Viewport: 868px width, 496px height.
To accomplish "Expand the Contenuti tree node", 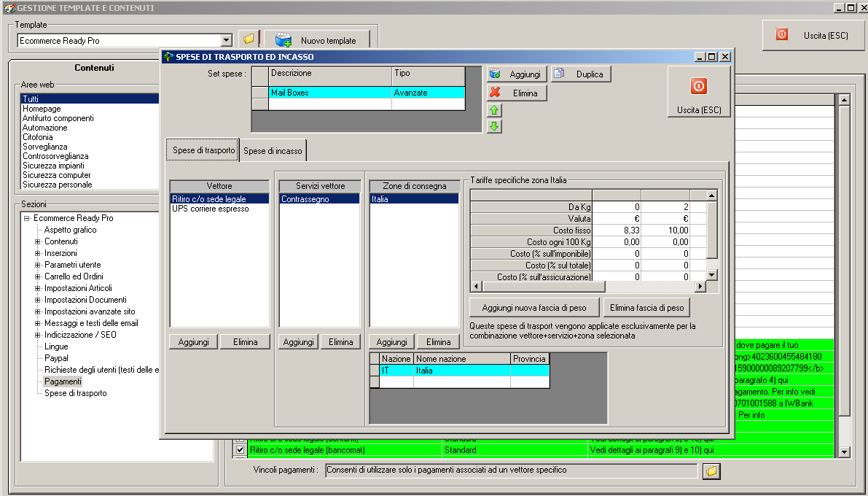I will click(38, 241).
